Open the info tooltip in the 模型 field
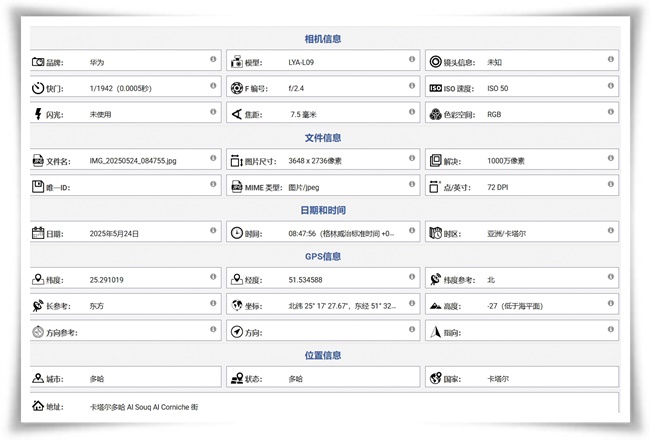 411,59
